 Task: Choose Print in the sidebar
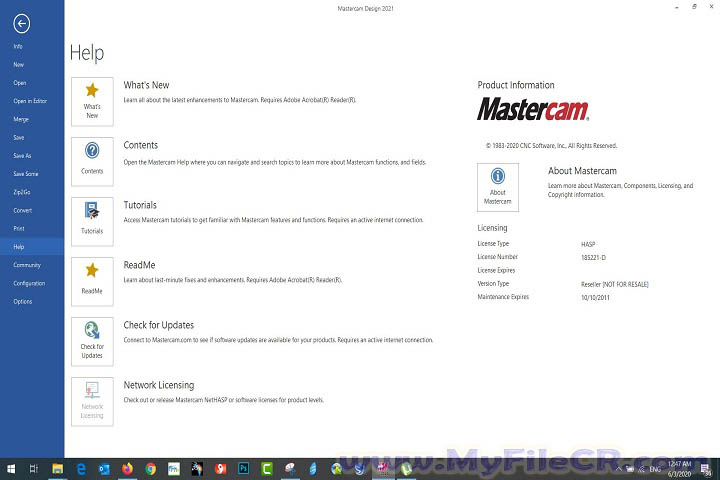[x=19, y=228]
